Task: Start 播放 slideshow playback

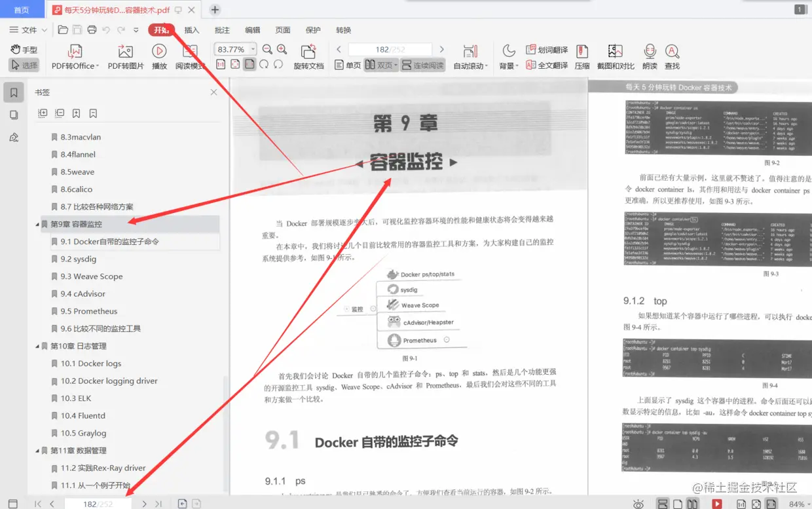Action: pos(159,58)
